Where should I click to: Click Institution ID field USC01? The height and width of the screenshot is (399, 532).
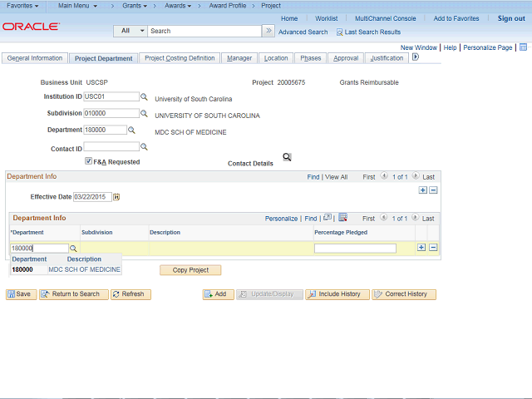coord(111,96)
